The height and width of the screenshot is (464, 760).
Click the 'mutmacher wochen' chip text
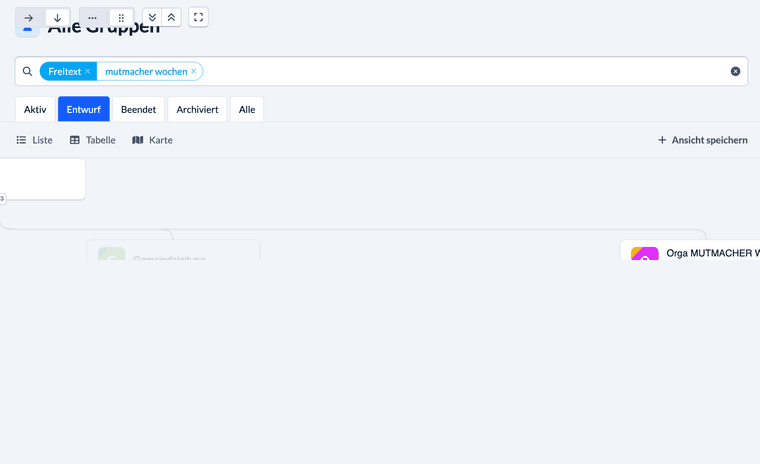(146, 71)
